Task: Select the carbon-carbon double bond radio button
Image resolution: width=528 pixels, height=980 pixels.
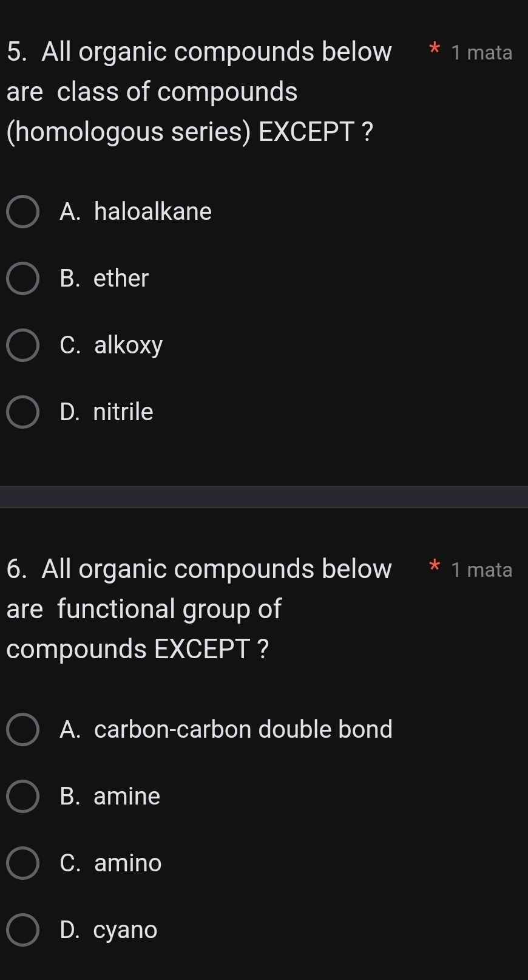Action: point(23,729)
